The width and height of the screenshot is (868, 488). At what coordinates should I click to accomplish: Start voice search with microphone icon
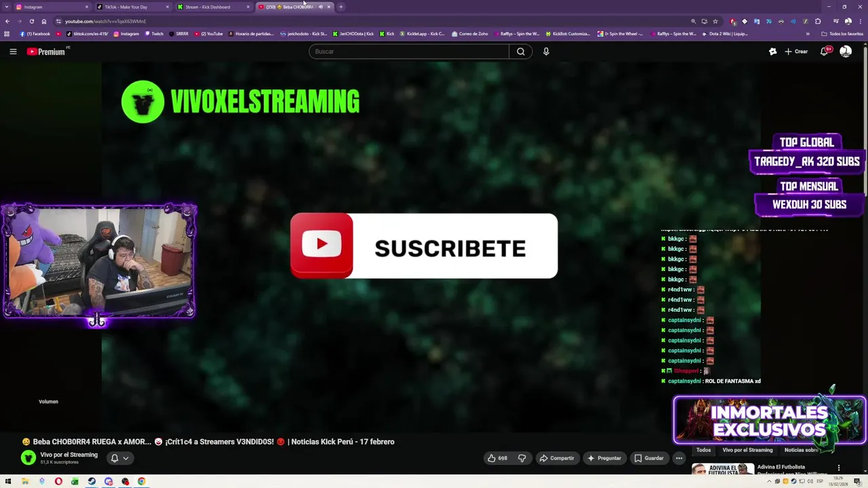(x=546, y=52)
